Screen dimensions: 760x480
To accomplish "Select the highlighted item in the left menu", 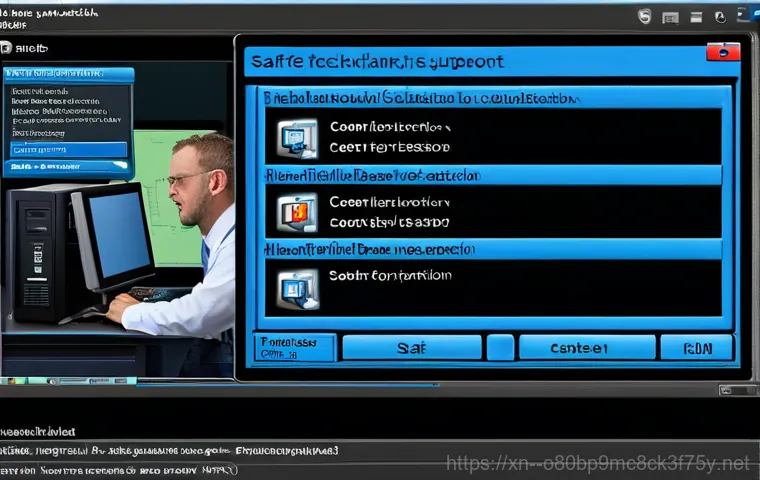I will click(x=67, y=149).
